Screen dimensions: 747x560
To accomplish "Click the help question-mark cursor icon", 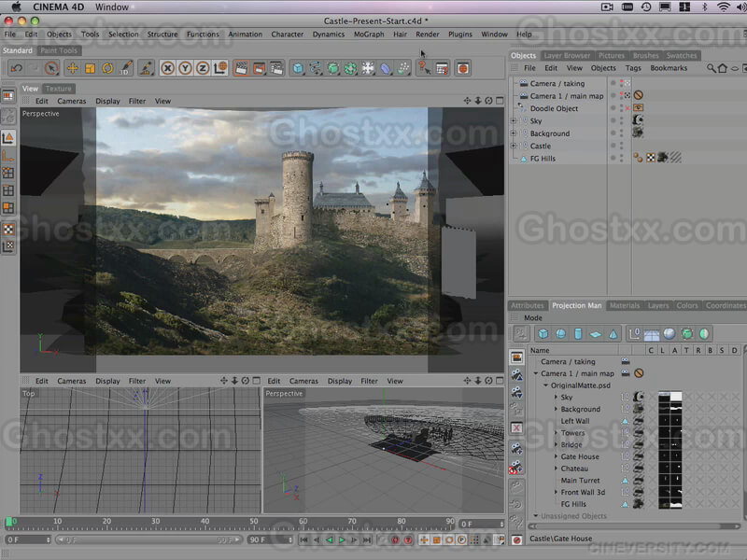I will coord(424,68).
